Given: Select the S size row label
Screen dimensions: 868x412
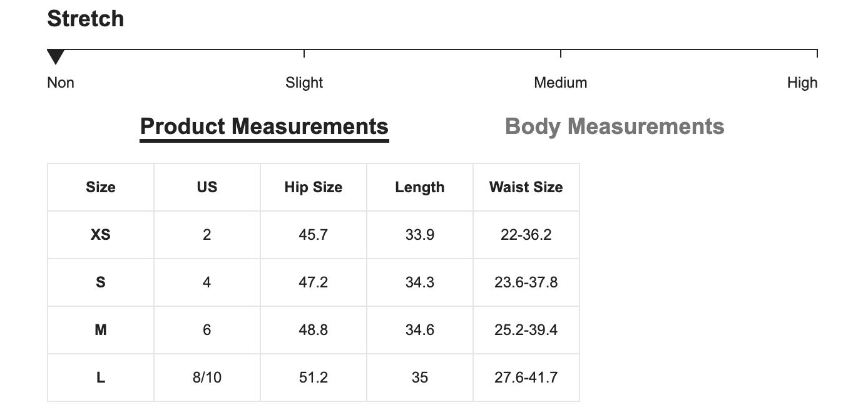Looking at the screenshot, I should 101,282.
